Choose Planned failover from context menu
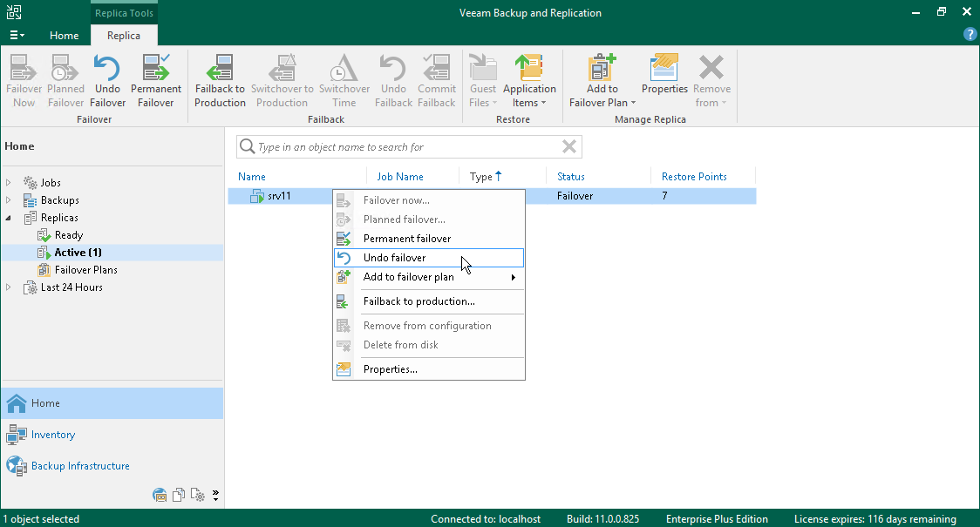 [429, 220]
